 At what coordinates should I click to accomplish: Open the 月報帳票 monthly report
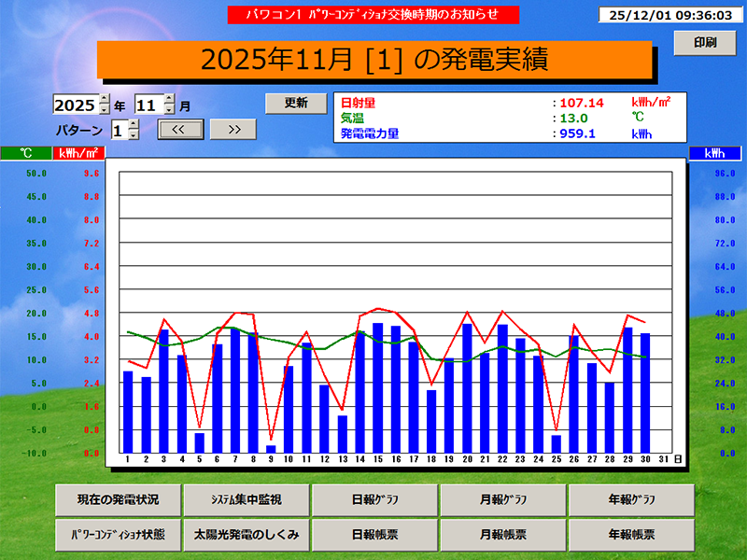501,535
